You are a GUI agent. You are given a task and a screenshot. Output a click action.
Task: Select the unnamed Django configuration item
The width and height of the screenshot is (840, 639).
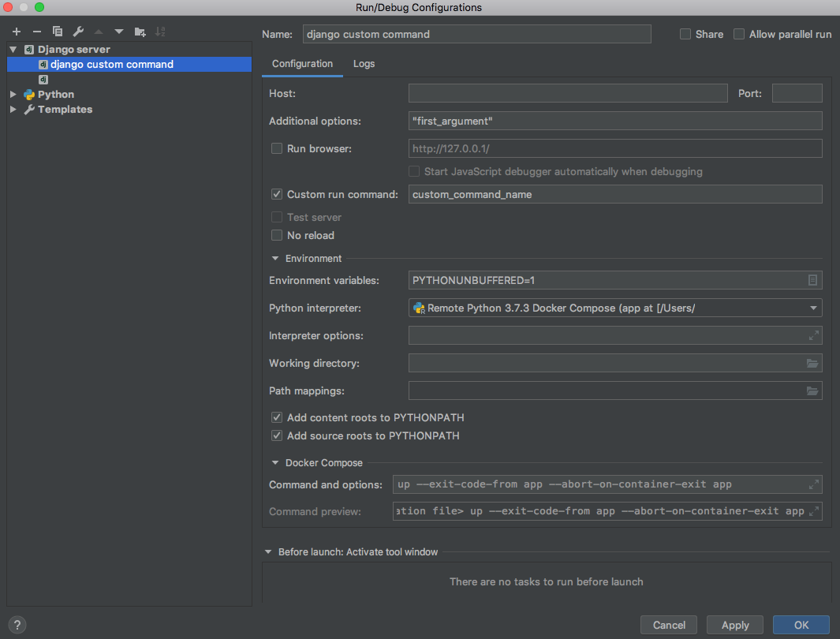43,79
